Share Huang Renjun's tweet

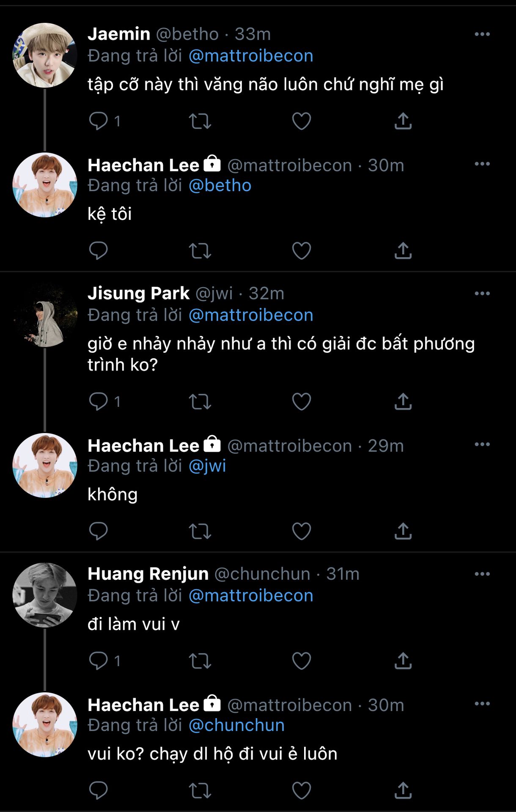coord(403,661)
